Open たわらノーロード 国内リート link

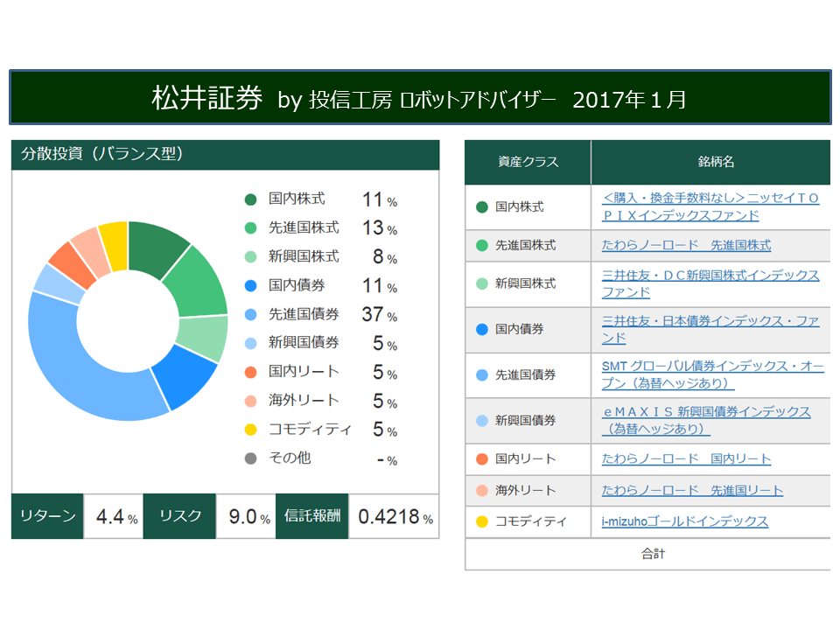(x=686, y=459)
